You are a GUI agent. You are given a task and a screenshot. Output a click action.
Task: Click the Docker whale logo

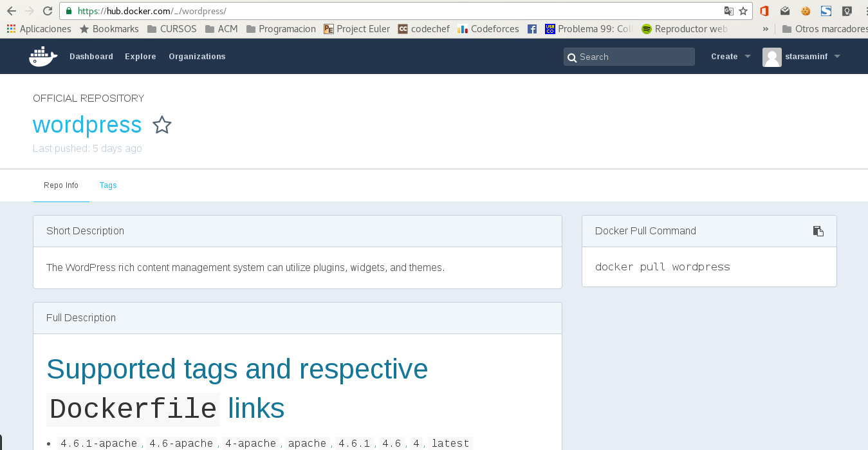[x=43, y=57]
